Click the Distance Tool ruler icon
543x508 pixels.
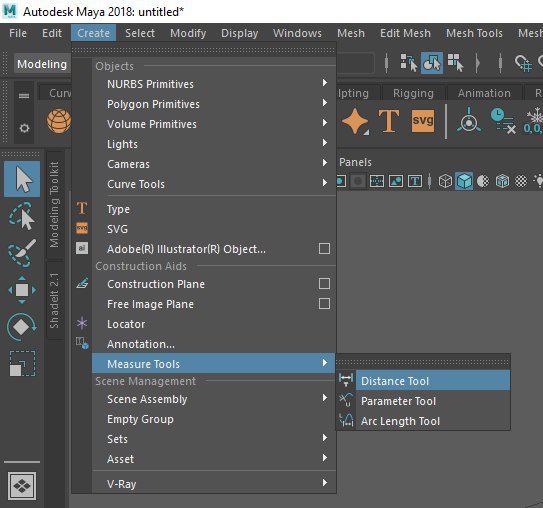tap(346, 380)
